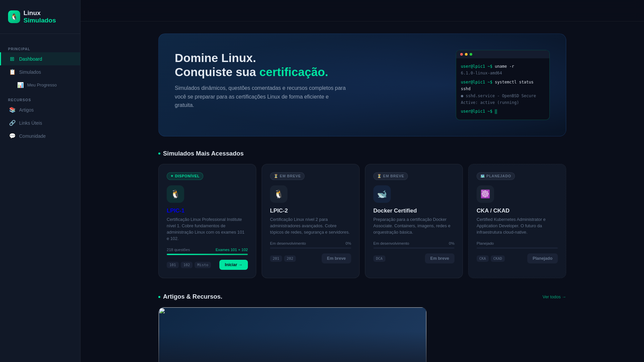Select the CKA tag
Screen dimensions: 644x362
483,259
